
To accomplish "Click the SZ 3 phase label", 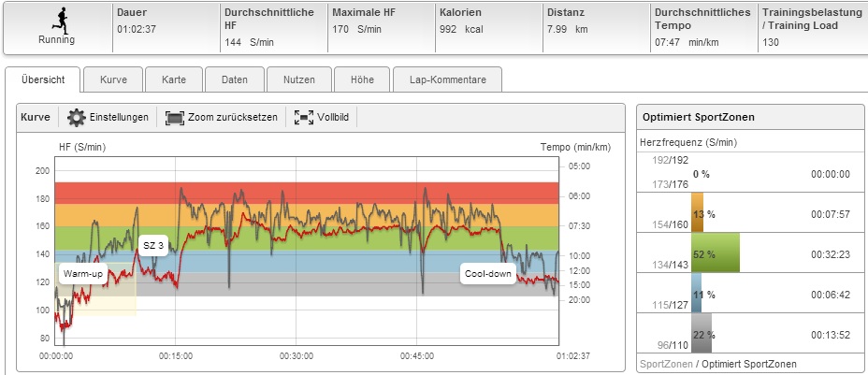I will click(x=152, y=244).
